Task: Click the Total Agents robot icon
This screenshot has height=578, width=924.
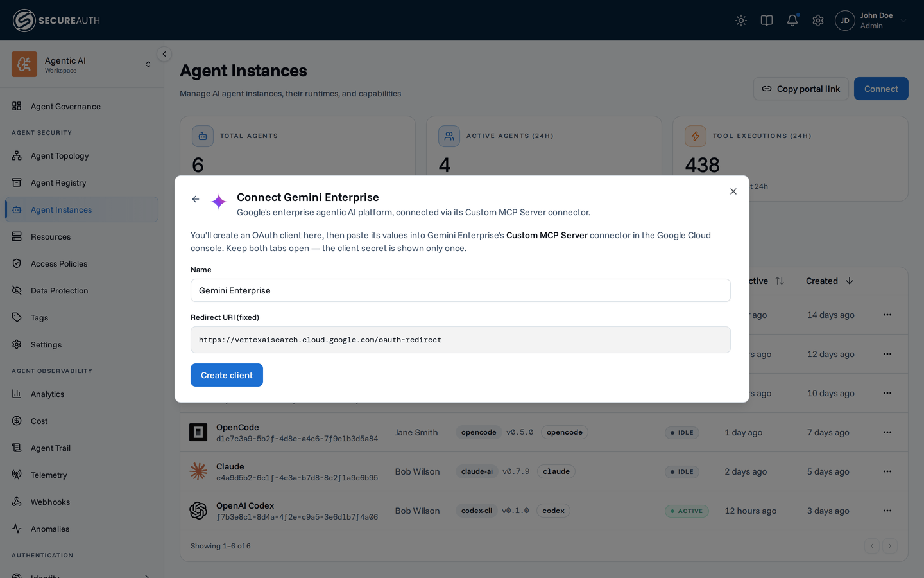Action: click(x=203, y=136)
